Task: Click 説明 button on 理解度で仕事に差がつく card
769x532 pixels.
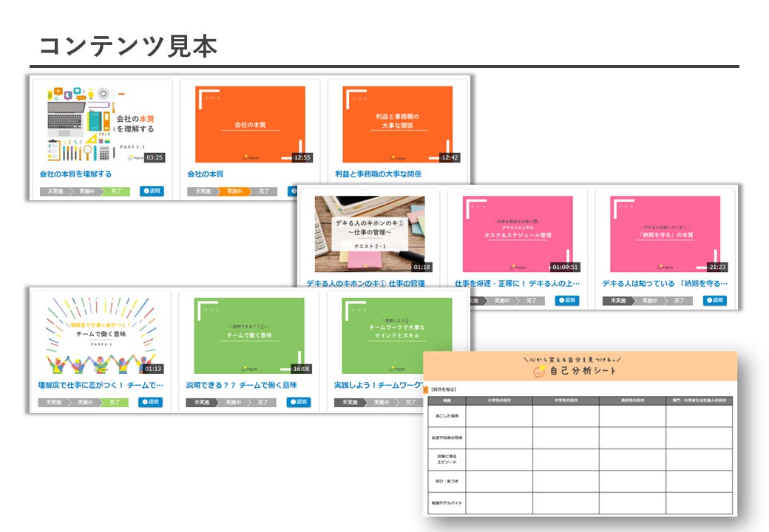Action: coord(151,402)
